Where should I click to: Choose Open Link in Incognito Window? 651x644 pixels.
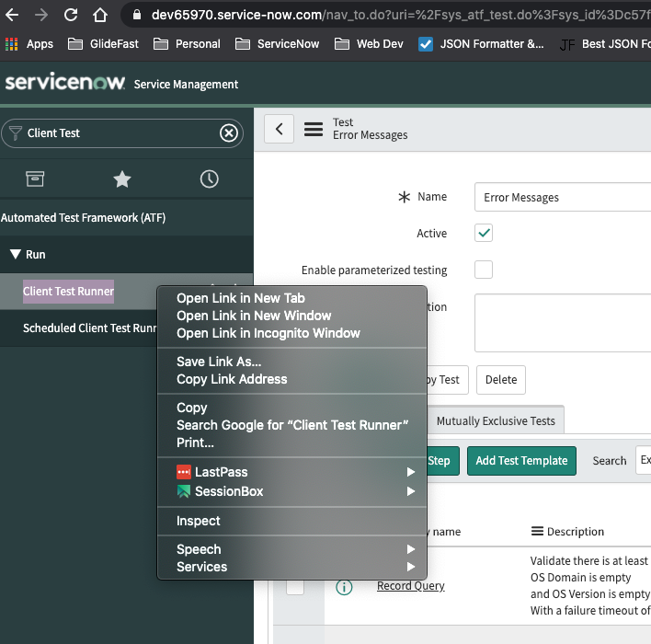tap(291, 333)
